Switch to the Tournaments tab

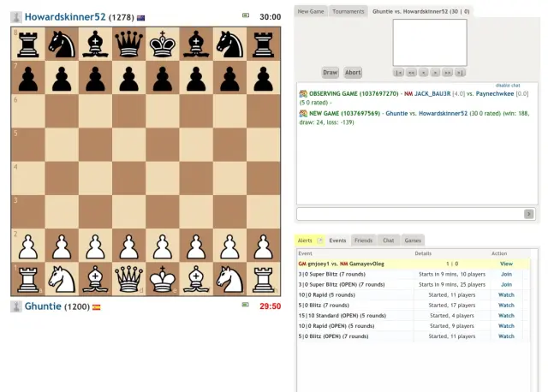348,11
